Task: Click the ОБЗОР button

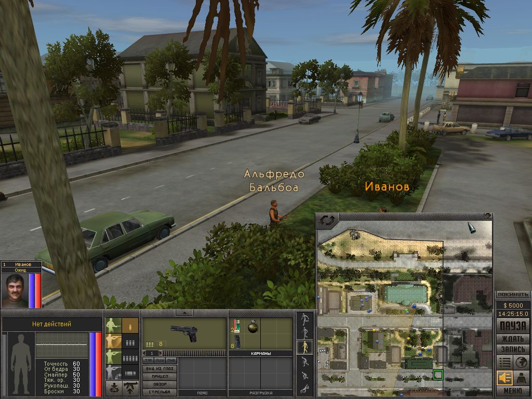Action: 160,384
